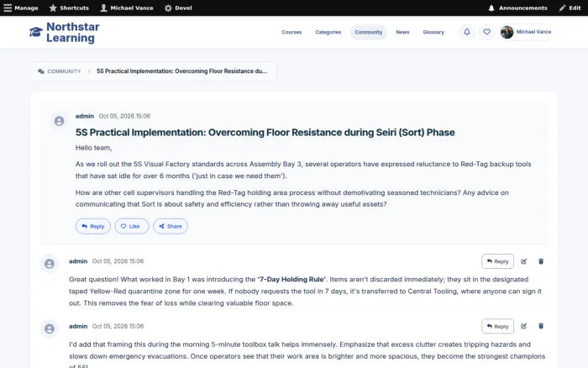Open the Categories nav item
This screenshot has height=368, width=588.
tap(328, 32)
